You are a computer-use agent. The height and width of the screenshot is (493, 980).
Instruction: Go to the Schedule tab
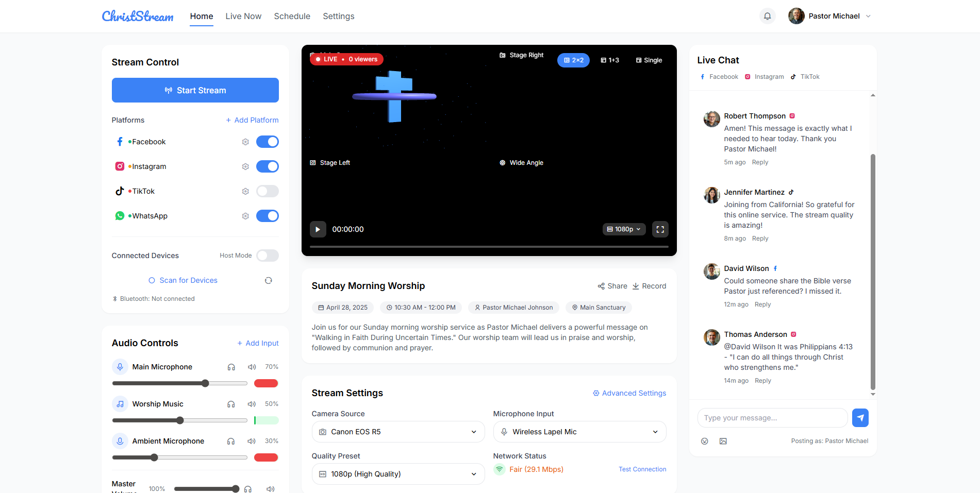(292, 16)
